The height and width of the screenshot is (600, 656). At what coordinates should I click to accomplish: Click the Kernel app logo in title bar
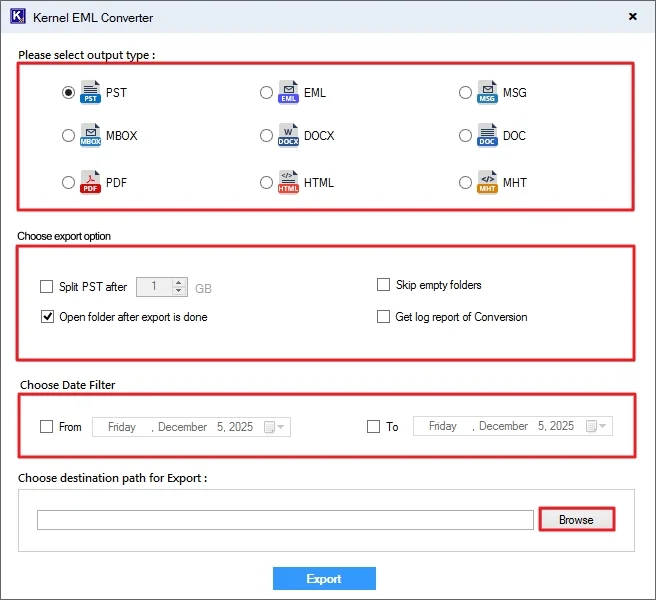18,16
